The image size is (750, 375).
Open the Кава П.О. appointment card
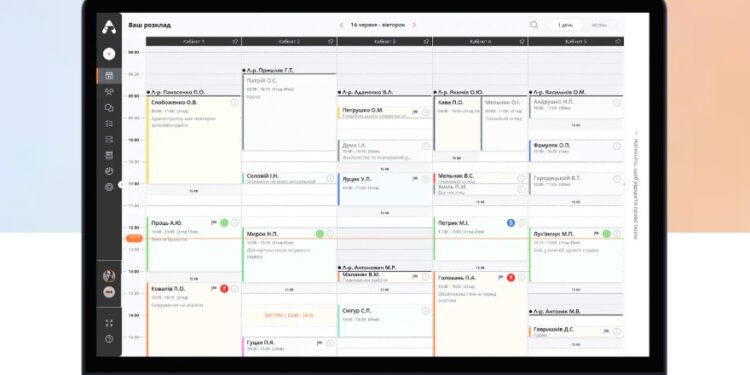(457, 123)
